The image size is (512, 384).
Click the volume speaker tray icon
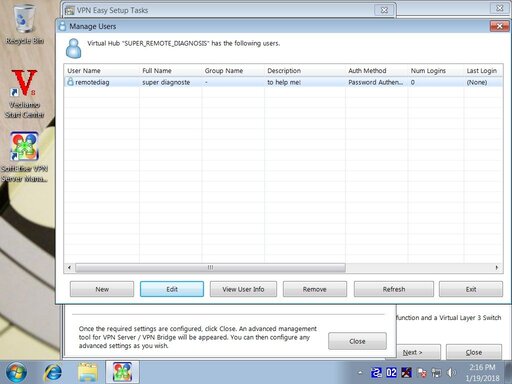point(451,372)
